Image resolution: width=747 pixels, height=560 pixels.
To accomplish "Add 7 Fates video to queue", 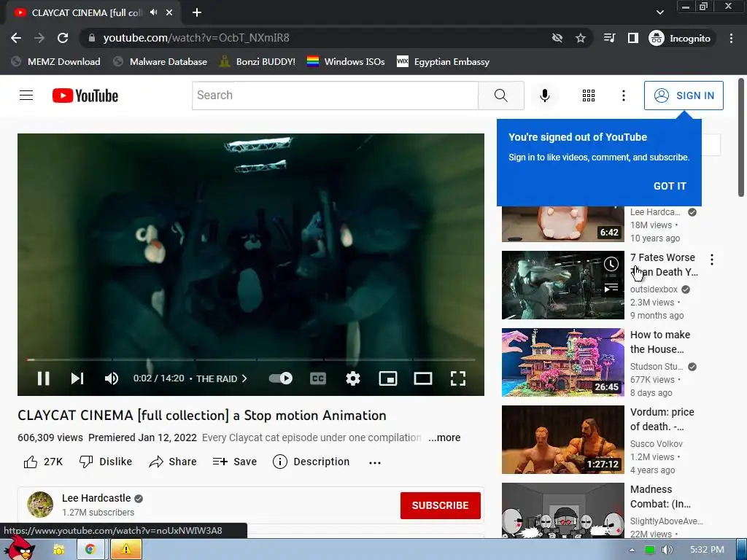I will pyautogui.click(x=611, y=287).
